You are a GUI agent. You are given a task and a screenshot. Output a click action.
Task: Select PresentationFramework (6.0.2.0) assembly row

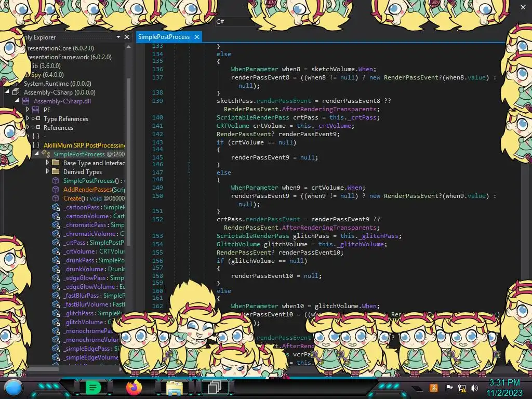click(69, 57)
